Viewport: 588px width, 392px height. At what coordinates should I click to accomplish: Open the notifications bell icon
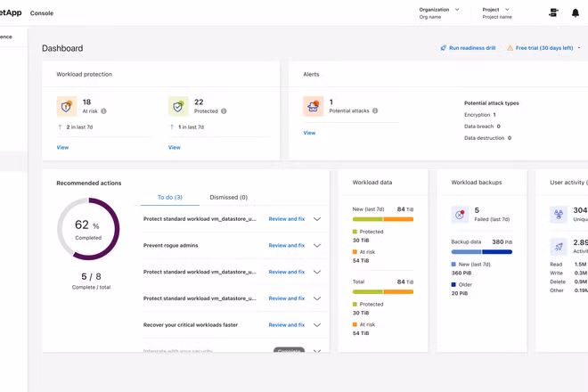(x=576, y=13)
